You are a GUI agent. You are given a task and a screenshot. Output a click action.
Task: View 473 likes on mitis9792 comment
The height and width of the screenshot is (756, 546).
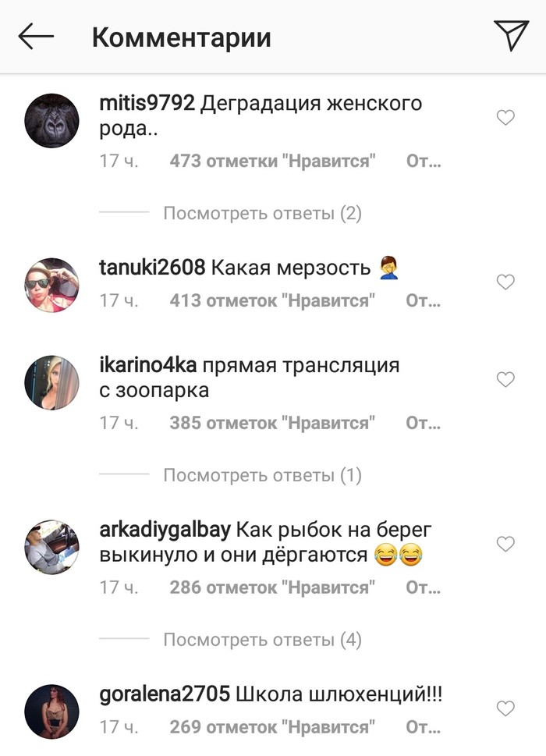(x=272, y=161)
